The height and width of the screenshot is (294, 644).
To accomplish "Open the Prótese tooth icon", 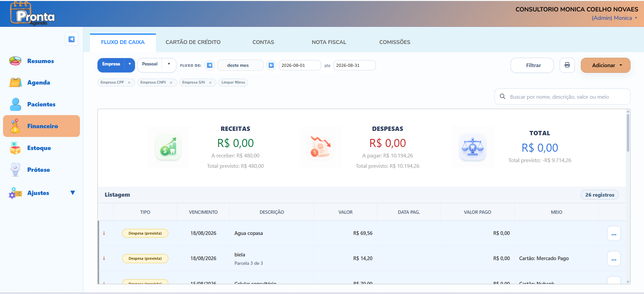I will (15, 170).
